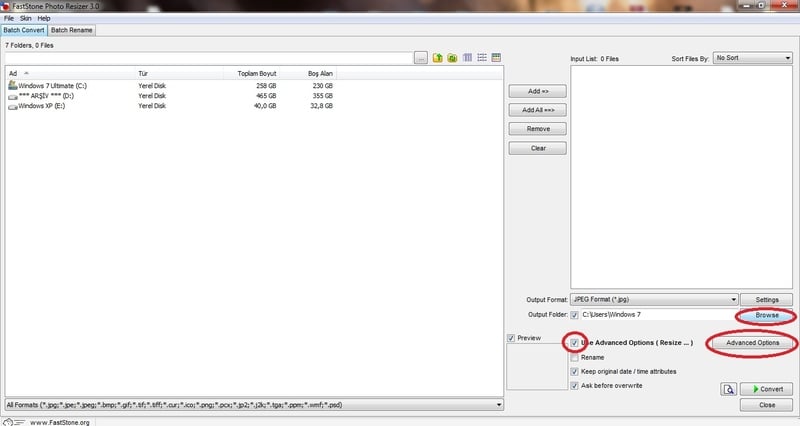Switch to the Batch Rename tab

click(x=71, y=30)
